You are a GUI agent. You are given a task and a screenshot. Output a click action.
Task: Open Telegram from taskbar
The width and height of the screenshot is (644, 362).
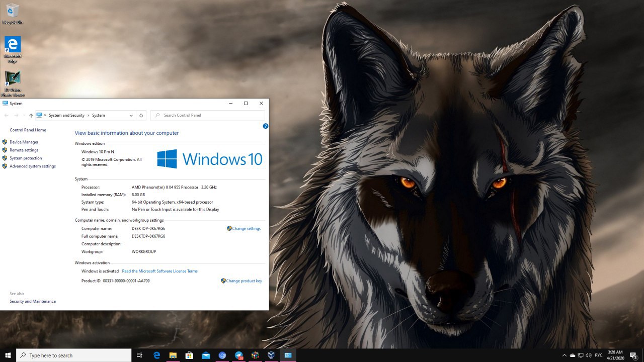tap(238, 355)
